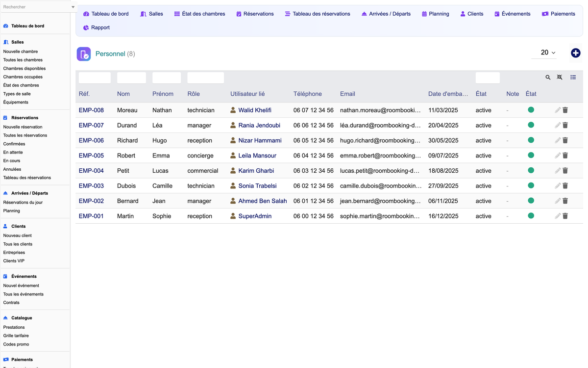Toggle green status dot for EMP-001

coord(531,215)
